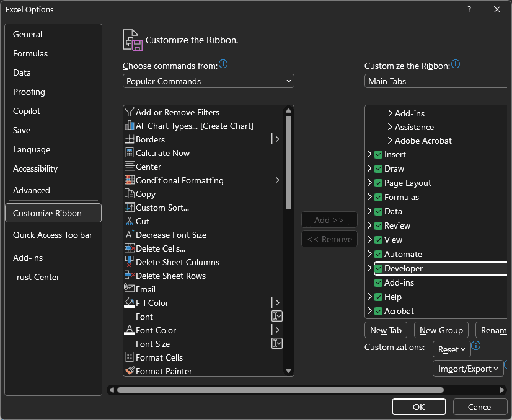This screenshot has width=512, height=420.
Task: Click the Format Cells icon
Action: click(x=130, y=357)
